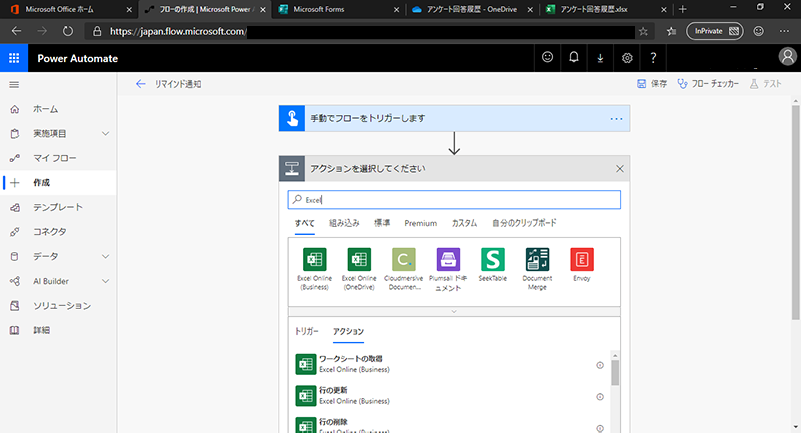This screenshot has width=801, height=433.
Task: Close the action selection panel
Action: tap(620, 168)
